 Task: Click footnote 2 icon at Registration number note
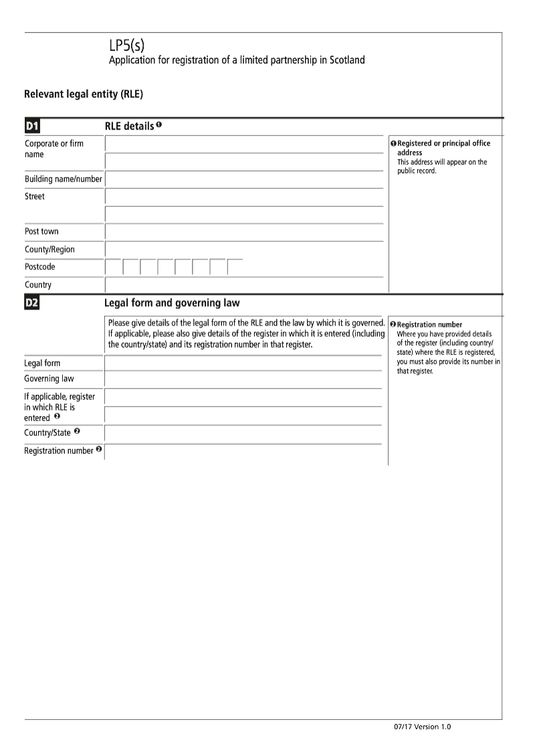(393, 324)
